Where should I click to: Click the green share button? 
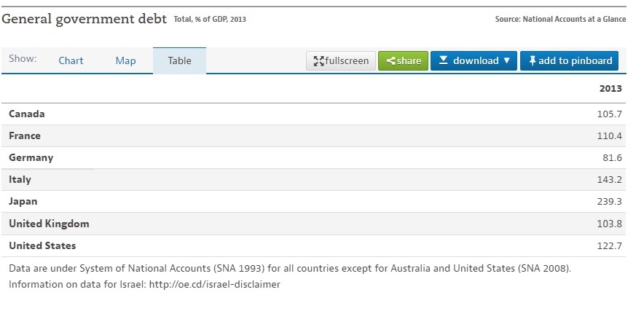pyautogui.click(x=403, y=60)
